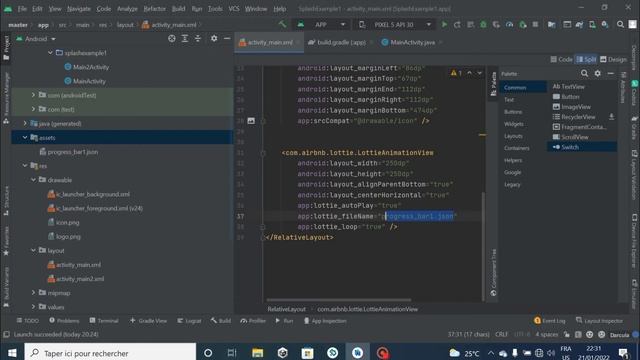Image resolution: width=640 pixels, height=360 pixels.
Task: Run the app with green play button
Action: (444, 24)
